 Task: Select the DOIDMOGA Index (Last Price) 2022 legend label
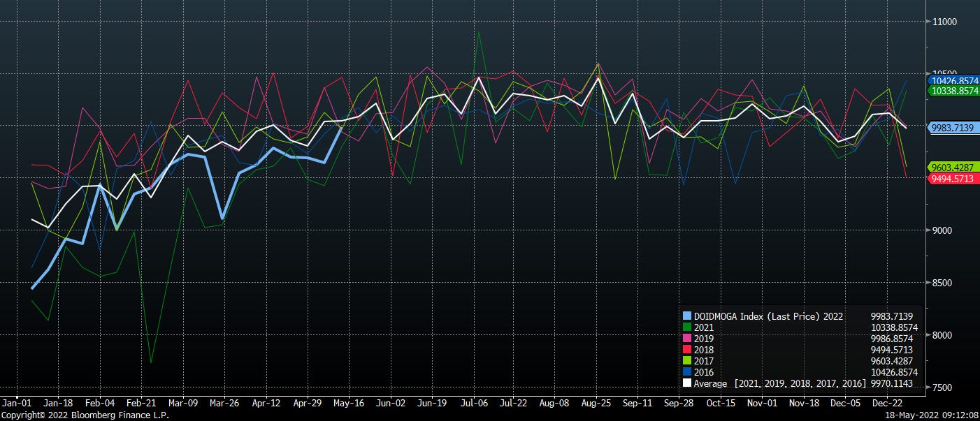tap(769, 316)
